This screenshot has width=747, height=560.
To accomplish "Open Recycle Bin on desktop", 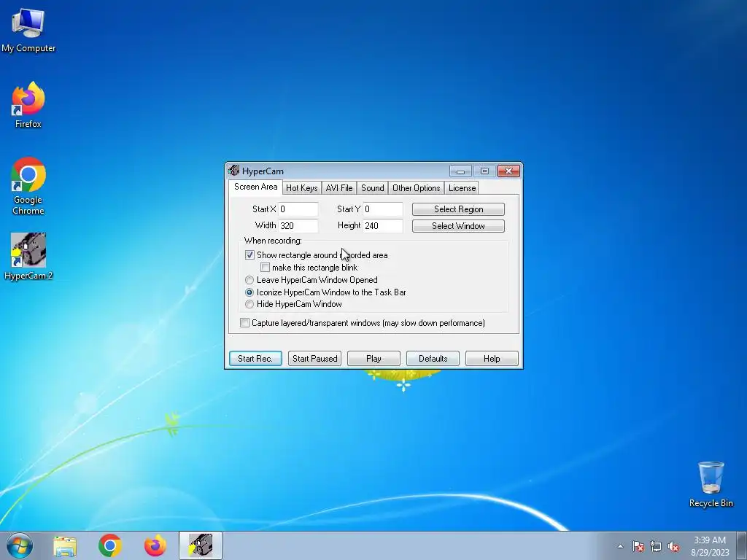I will coord(711,484).
